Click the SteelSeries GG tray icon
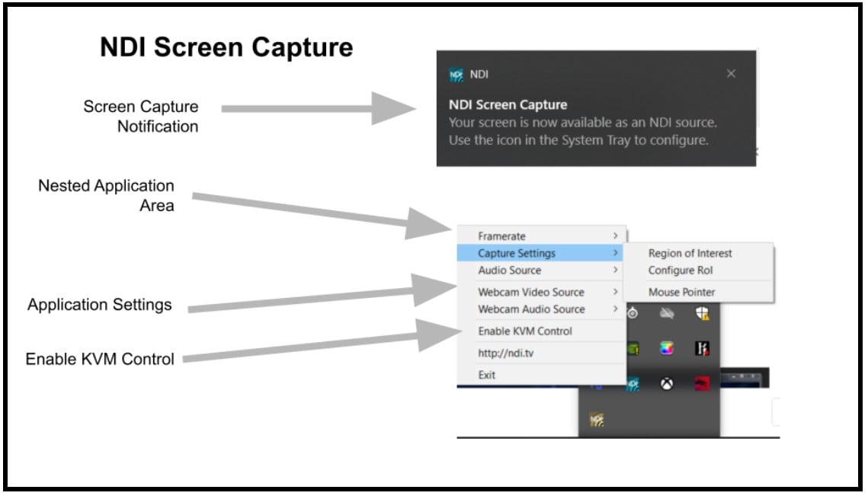The height and width of the screenshot is (496, 868). (x=632, y=314)
